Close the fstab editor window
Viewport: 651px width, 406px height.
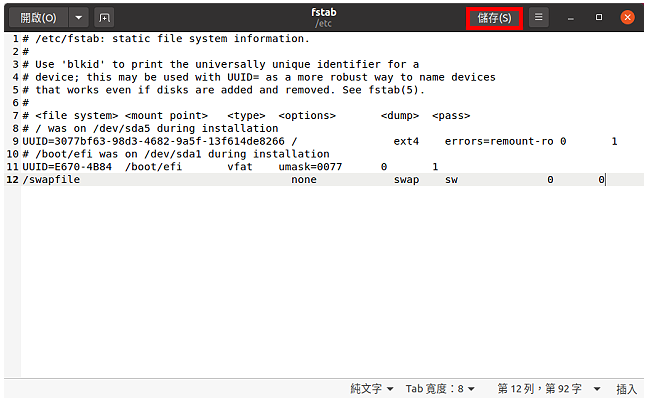(627, 17)
